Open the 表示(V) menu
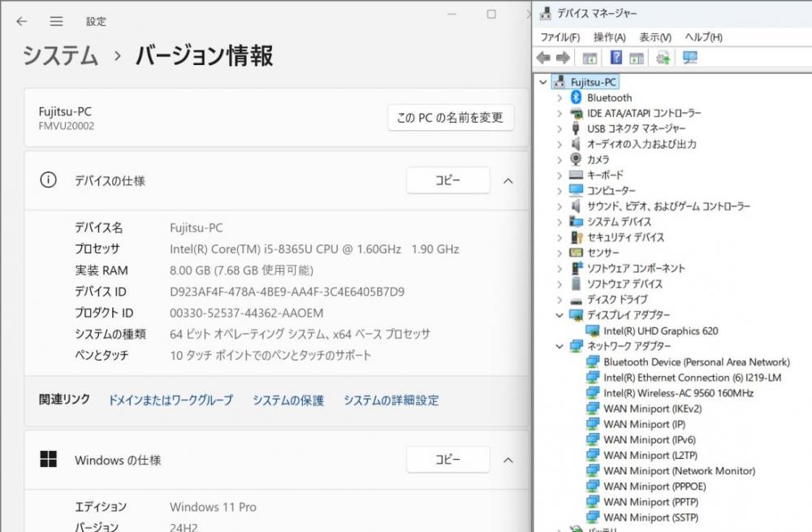 pyautogui.click(x=655, y=37)
